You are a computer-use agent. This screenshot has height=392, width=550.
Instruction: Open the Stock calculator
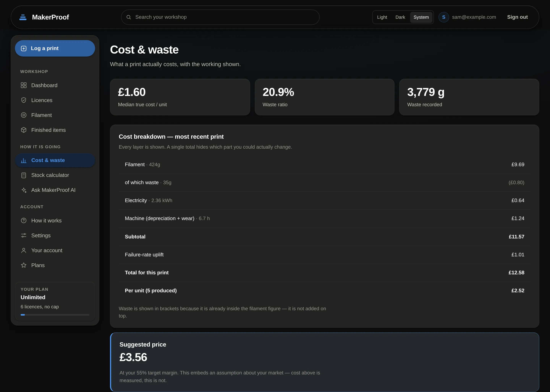tap(55, 175)
